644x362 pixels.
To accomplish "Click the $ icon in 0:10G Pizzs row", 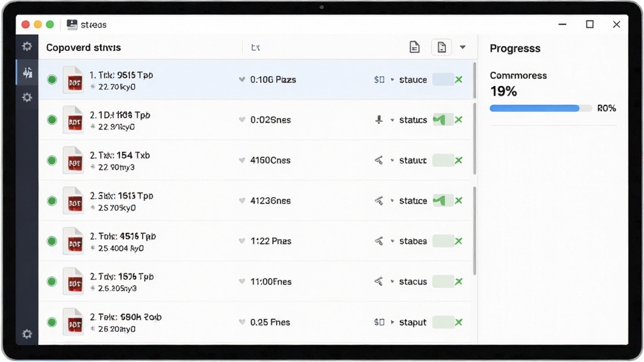I will coord(379,80).
